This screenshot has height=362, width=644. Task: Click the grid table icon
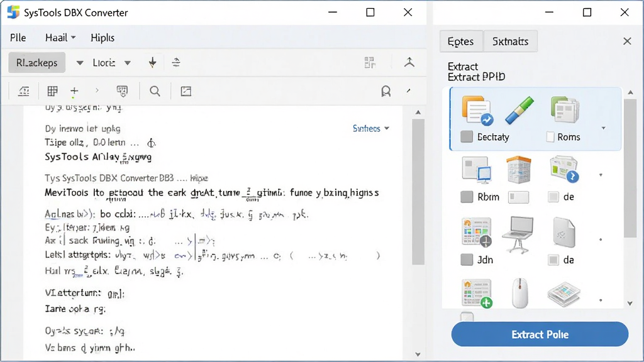pyautogui.click(x=53, y=91)
